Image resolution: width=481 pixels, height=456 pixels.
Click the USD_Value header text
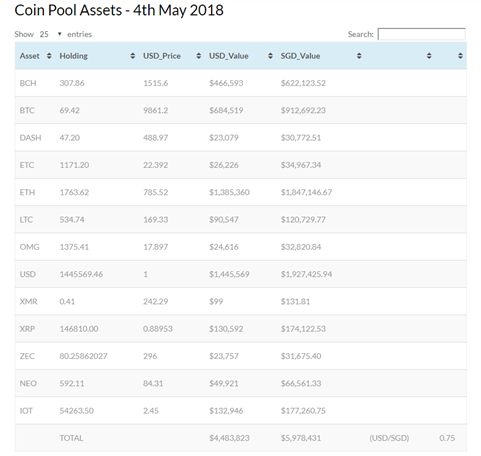(229, 56)
